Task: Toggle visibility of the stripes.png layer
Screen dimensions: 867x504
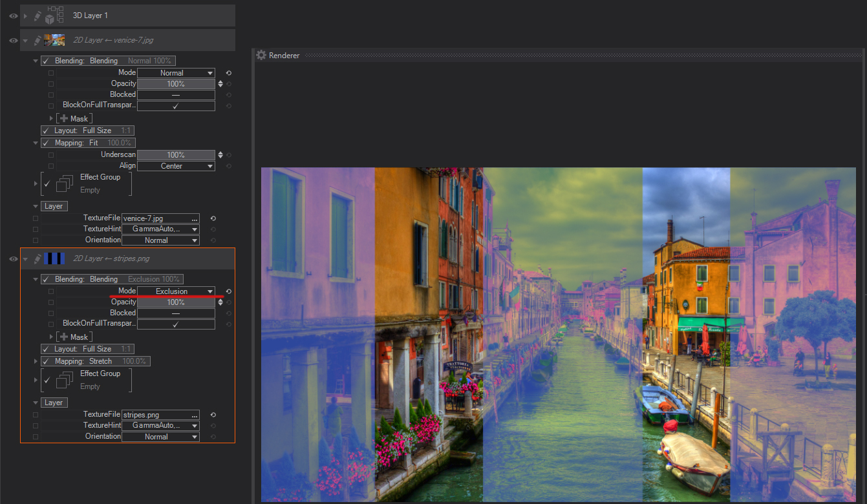Action: pos(13,258)
